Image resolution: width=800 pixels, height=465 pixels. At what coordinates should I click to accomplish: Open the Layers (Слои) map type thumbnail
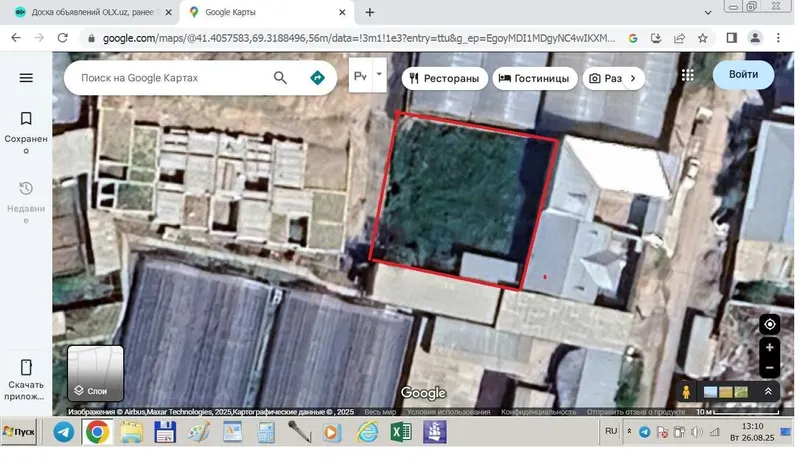pyautogui.click(x=95, y=373)
